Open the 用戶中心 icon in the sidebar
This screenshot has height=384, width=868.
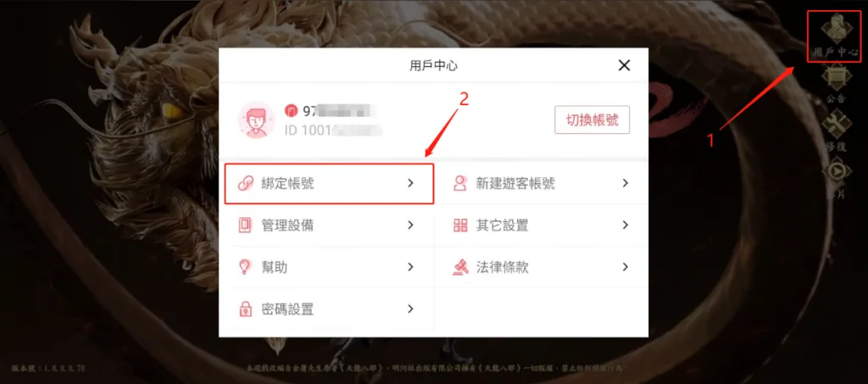click(836, 36)
